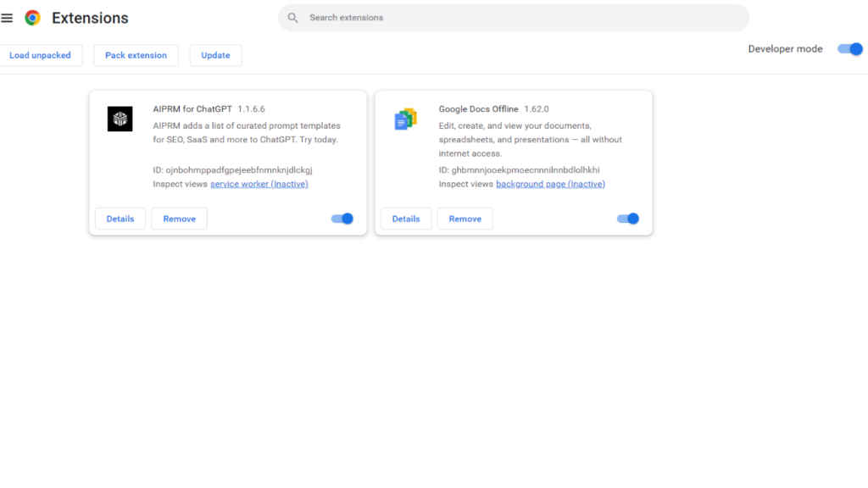Viewport: 868px width, 488px height.
Task: Remove the Google Docs Offline extension
Action: point(465,219)
